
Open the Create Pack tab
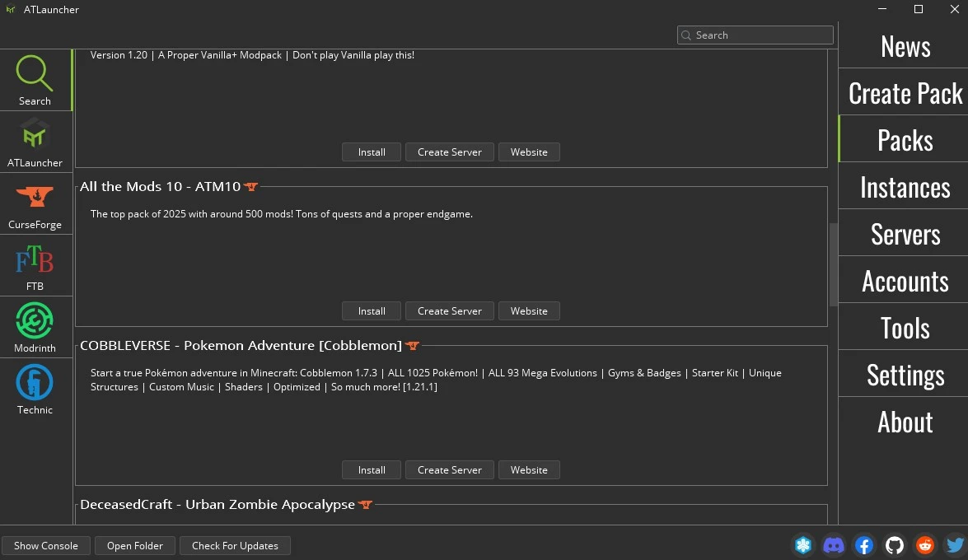[905, 93]
